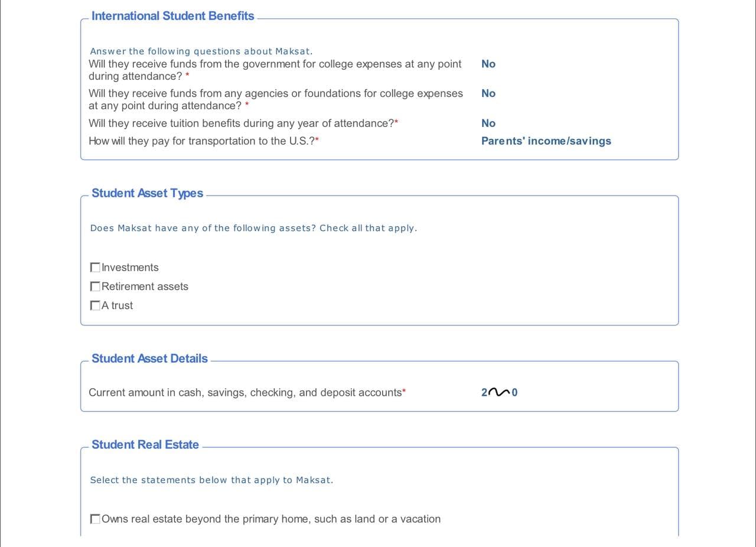Click the International Student Benefits heading
Screen dimensions: 756x547
tap(172, 16)
